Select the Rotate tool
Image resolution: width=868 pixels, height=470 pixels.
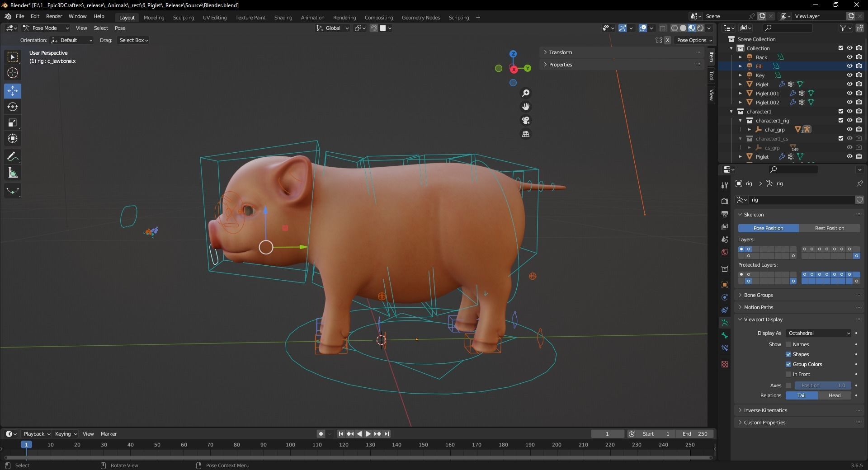coord(13,107)
